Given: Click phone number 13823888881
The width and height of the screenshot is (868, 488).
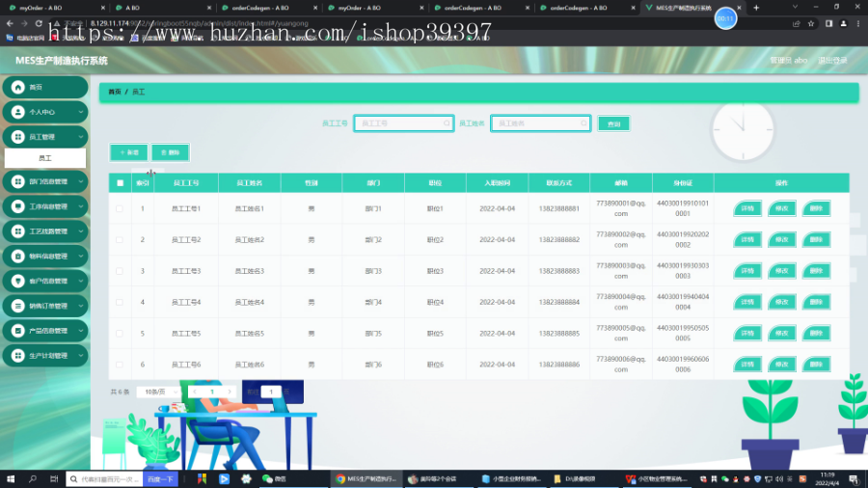Looking at the screenshot, I should pyautogui.click(x=559, y=208).
